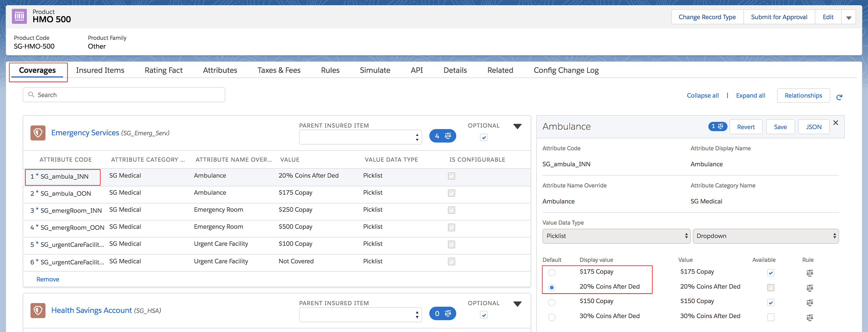Open the Config Change Log tab
The height and width of the screenshot is (332, 868).
pos(566,70)
